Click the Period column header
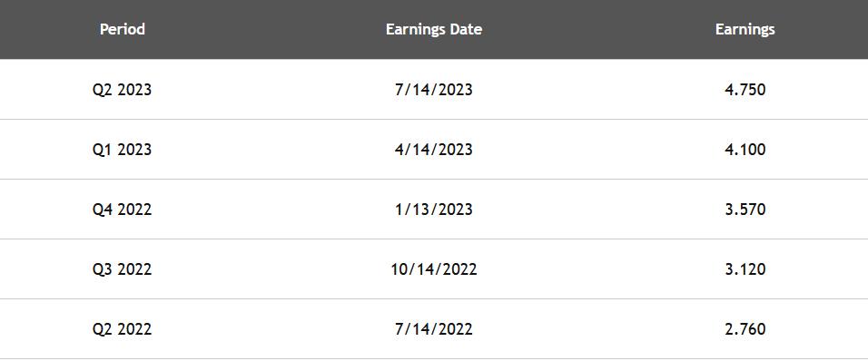 coord(123,29)
